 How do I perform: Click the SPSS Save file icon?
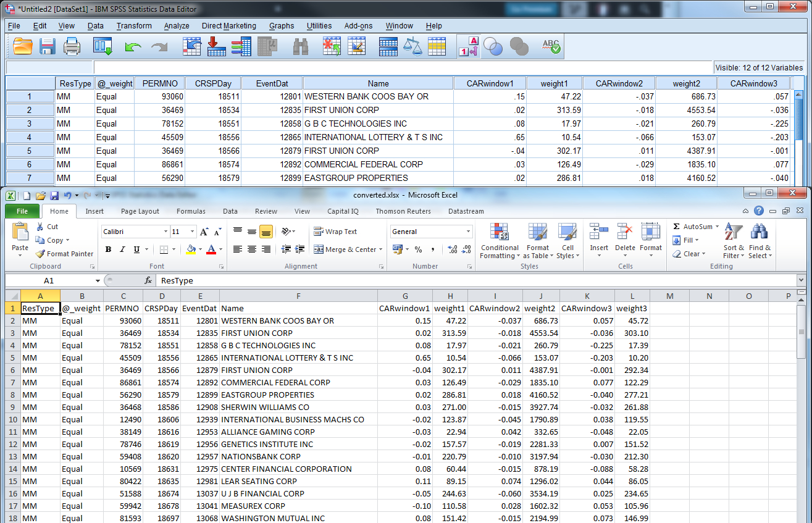(48, 47)
